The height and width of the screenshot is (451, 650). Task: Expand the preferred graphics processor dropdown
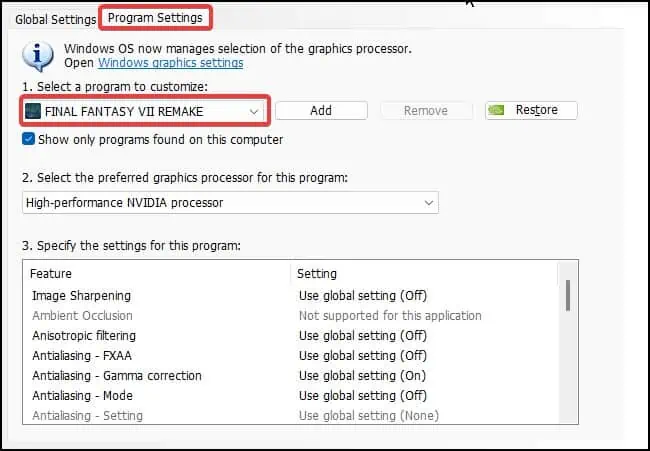429,202
